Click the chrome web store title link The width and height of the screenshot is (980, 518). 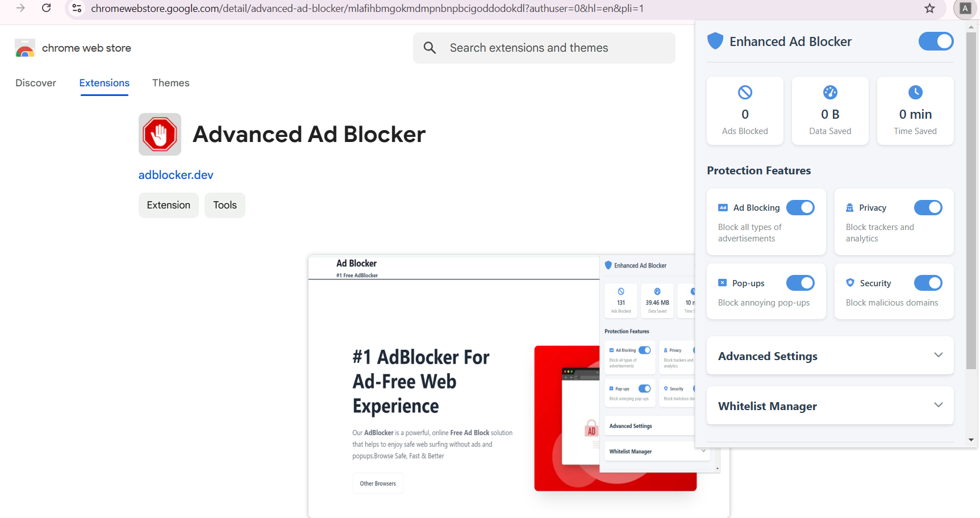point(86,48)
